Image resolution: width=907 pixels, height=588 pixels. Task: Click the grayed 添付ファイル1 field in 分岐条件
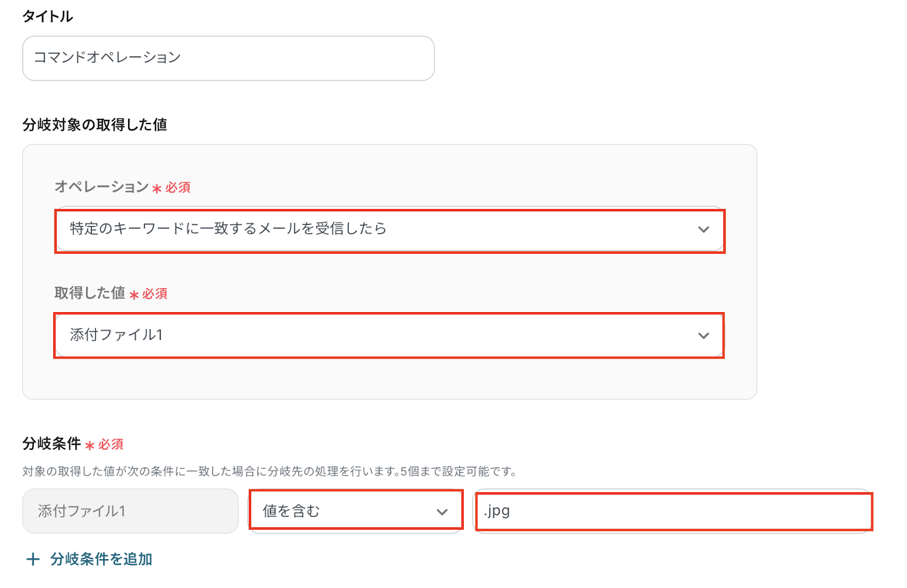coord(130,511)
